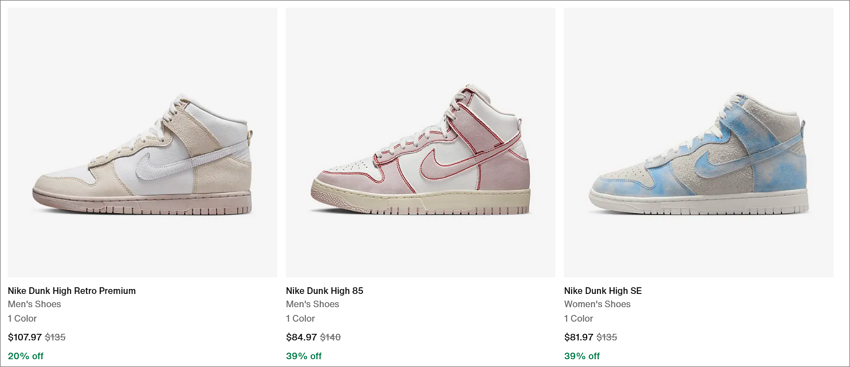The width and height of the screenshot is (850, 367).
Task: Click the $84.97 sale price
Action: coord(301,337)
